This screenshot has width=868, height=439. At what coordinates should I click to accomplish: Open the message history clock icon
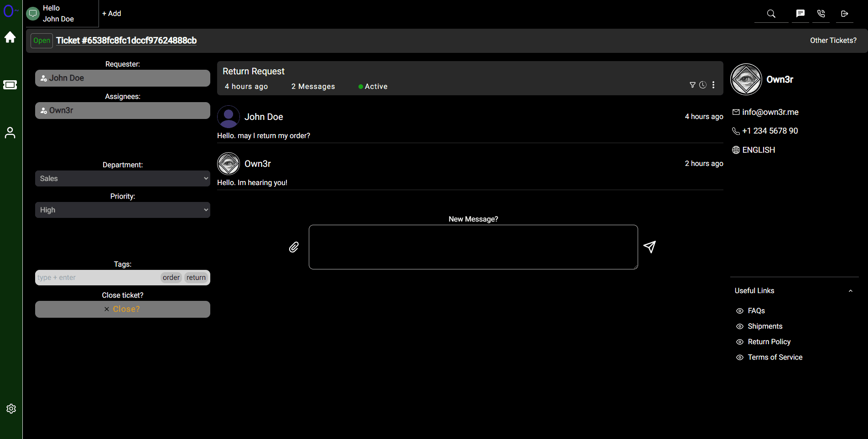[x=702, y=84]
